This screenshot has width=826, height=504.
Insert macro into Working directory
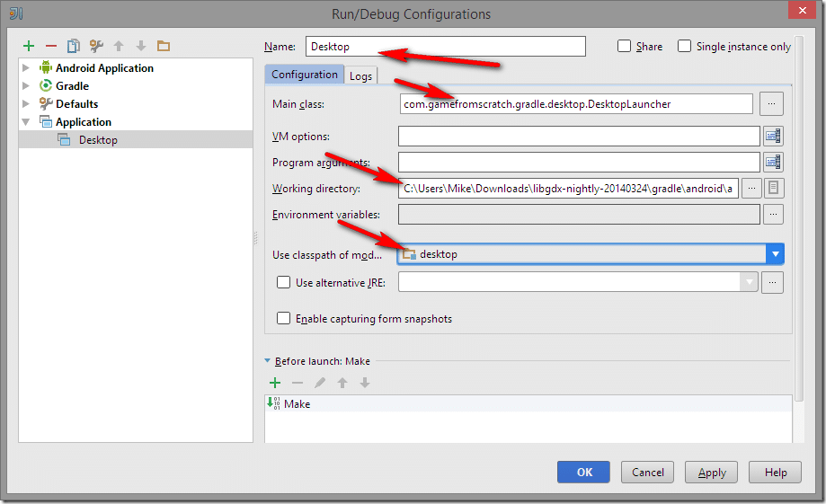773,189
